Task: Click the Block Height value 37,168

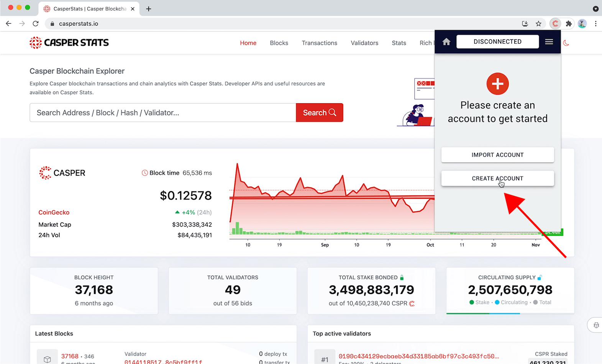Action: (x=94, y=290)
